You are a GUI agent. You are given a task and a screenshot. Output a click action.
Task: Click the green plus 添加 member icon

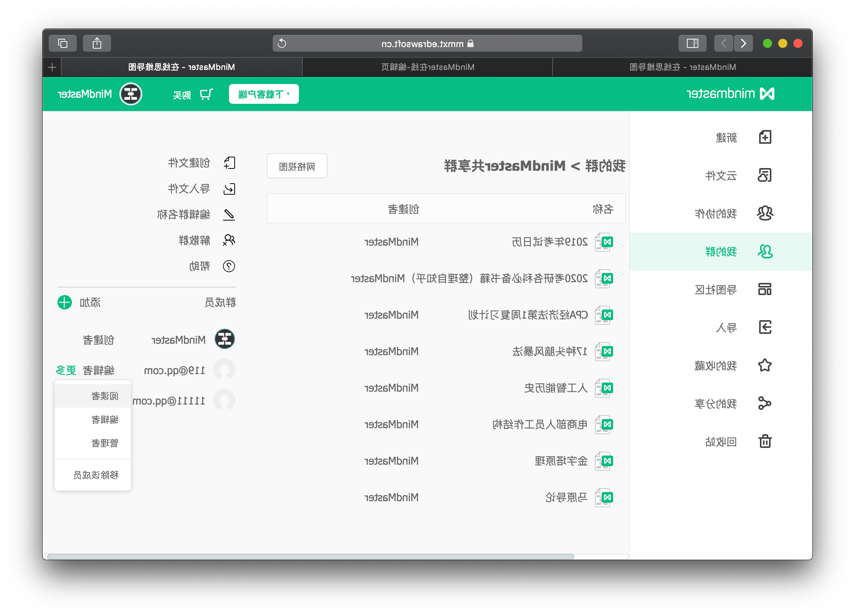[x=65, y=303]
